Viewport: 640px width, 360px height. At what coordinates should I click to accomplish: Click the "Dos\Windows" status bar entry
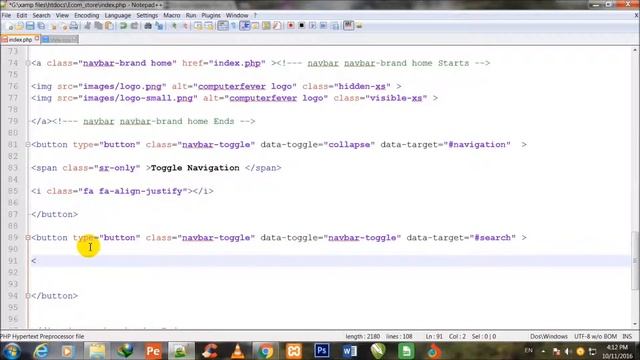(549, 336)
